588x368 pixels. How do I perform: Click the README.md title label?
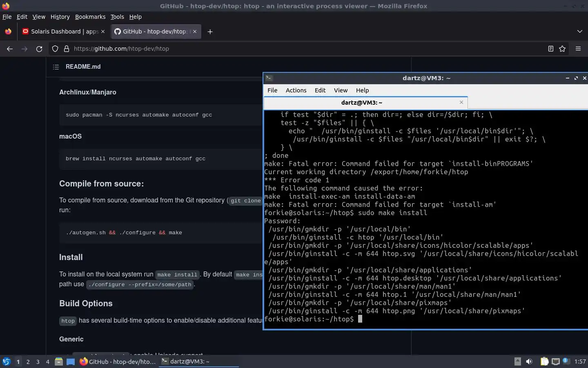83,67
